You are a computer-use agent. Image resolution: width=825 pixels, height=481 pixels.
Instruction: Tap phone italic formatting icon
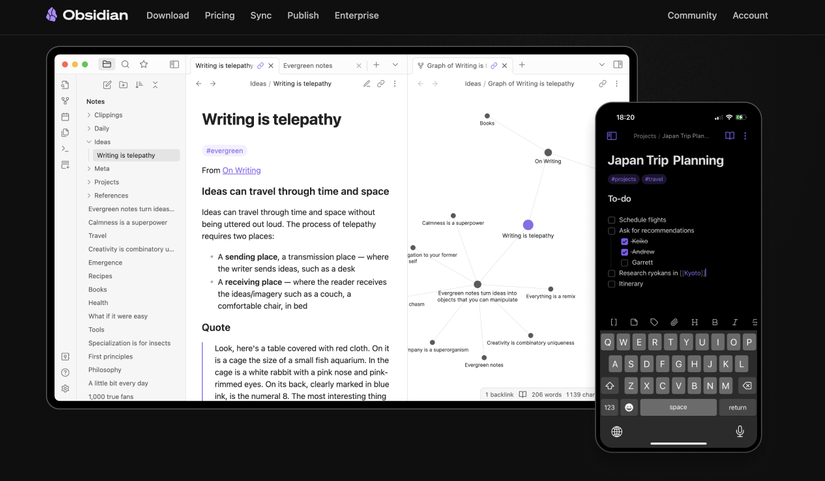(735, 322)
